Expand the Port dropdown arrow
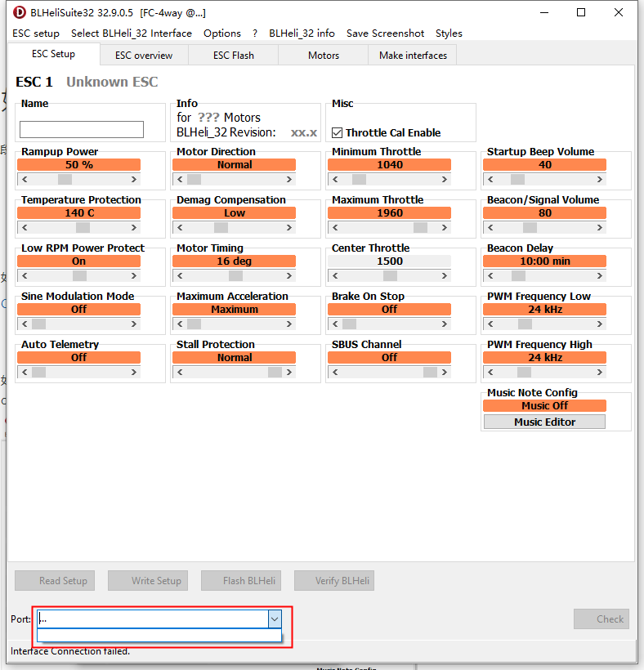Screen dimensions: 644x670 click(275, 619)
